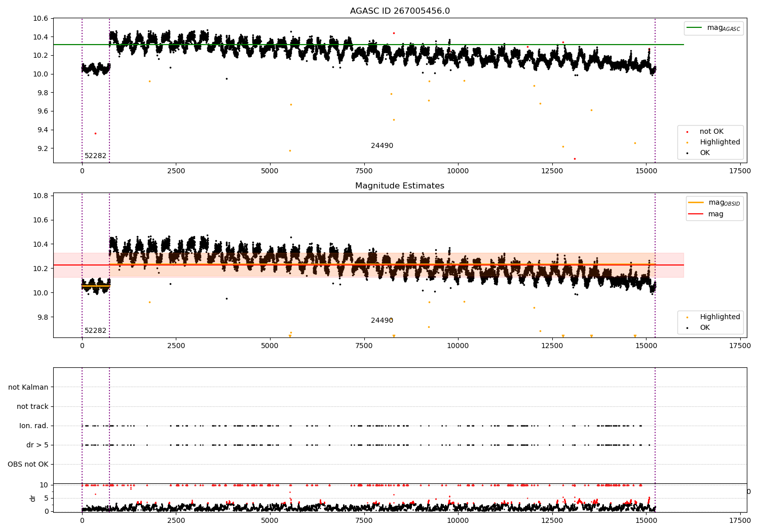
Task: Click orange line sample beside mag OBSID
Action: click(x=696, y=202)
